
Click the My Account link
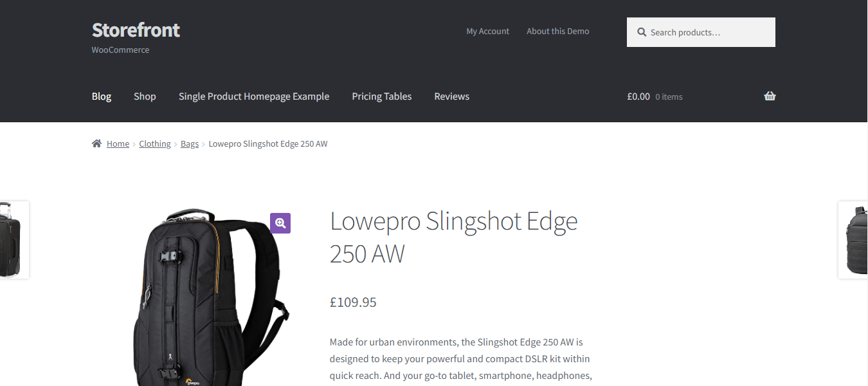click(x=488, y=31)
